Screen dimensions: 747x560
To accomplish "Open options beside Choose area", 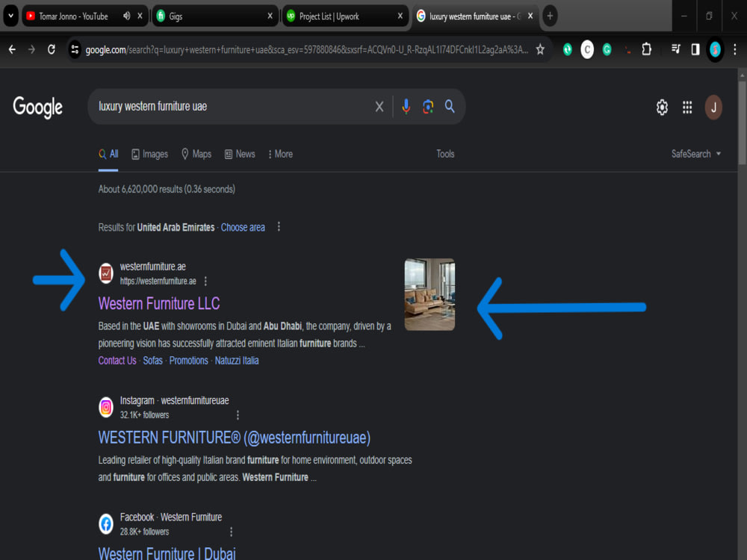I will tap(279, 227).
